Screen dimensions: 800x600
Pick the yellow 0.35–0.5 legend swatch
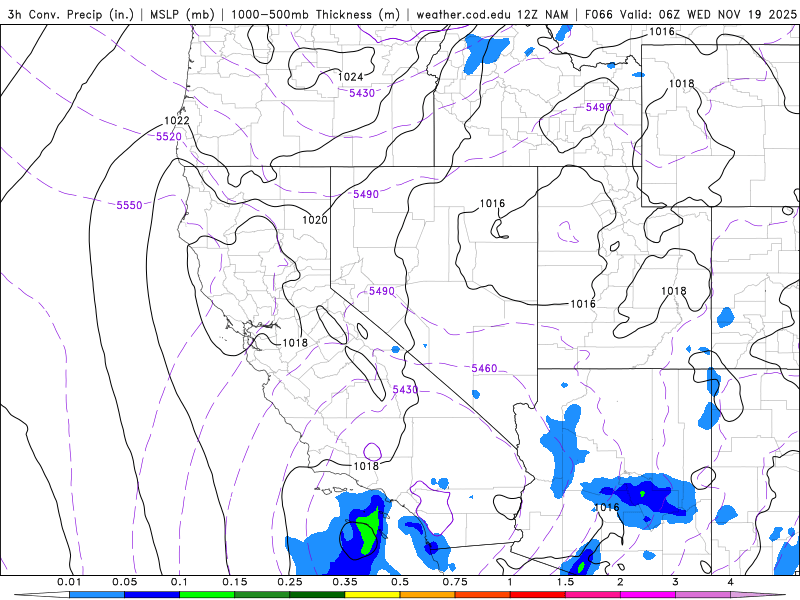[372, 595]
